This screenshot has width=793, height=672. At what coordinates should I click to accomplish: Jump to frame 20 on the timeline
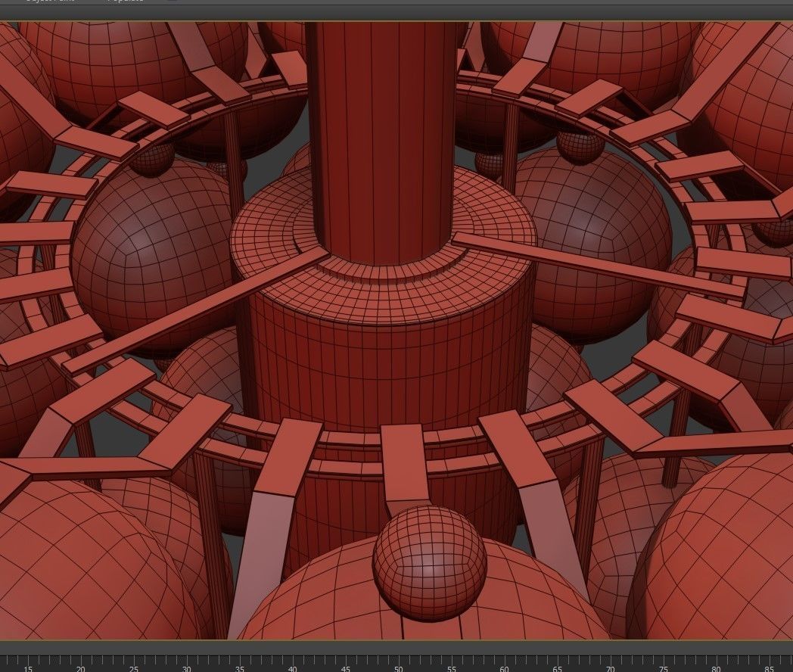click(81, 668)
